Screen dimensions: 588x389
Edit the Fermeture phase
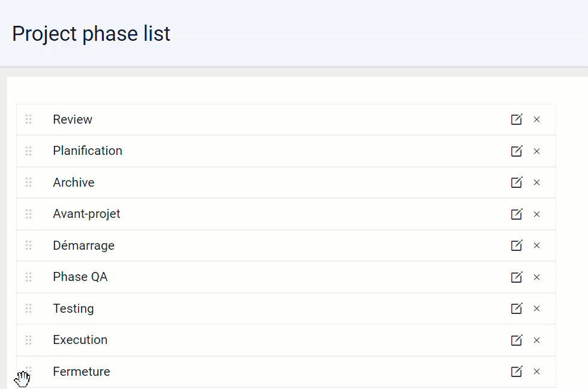517,372
